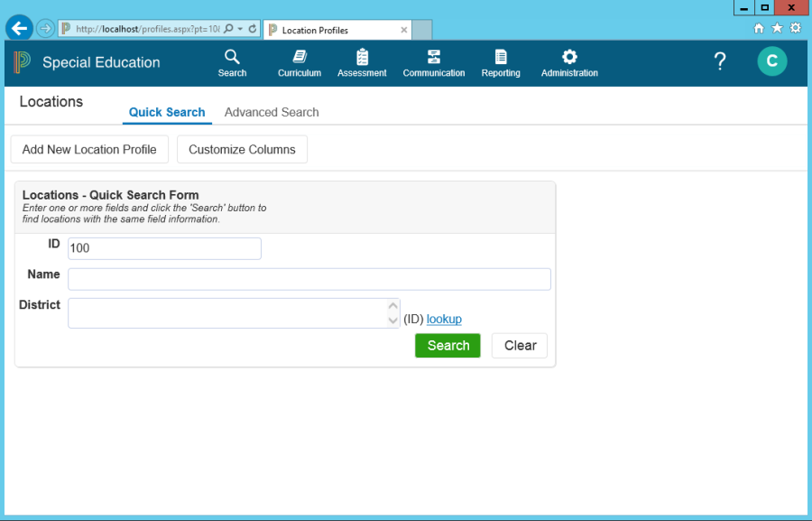812x521 pixels.
Task: Open the Administration gear icon
Action: [569, 58]
